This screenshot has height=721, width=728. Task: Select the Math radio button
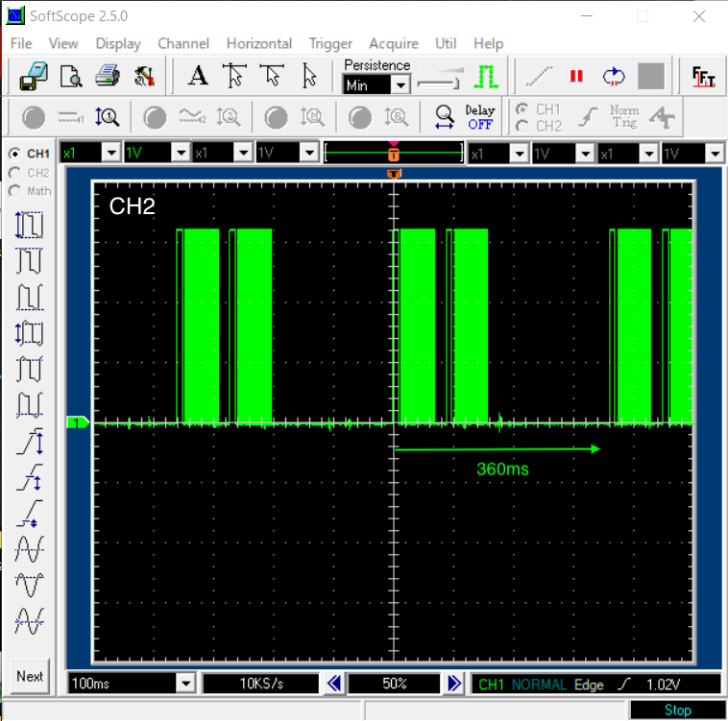coord(14,191)
